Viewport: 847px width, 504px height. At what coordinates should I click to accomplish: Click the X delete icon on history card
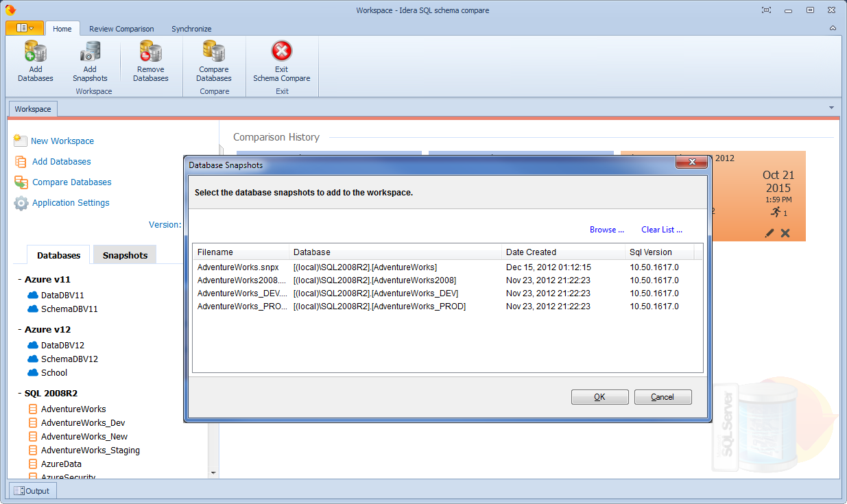(785, 233)
